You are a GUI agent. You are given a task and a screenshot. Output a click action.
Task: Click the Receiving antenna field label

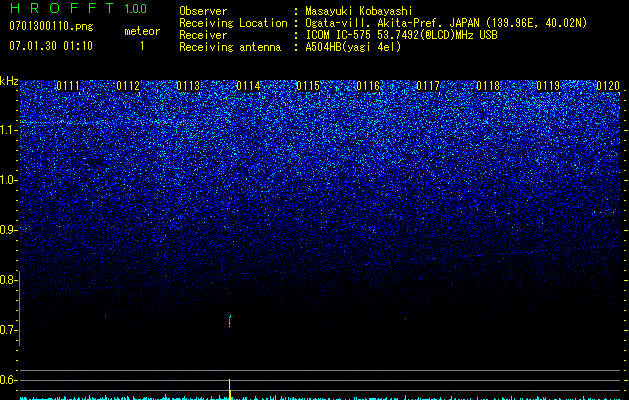(230, 47)
